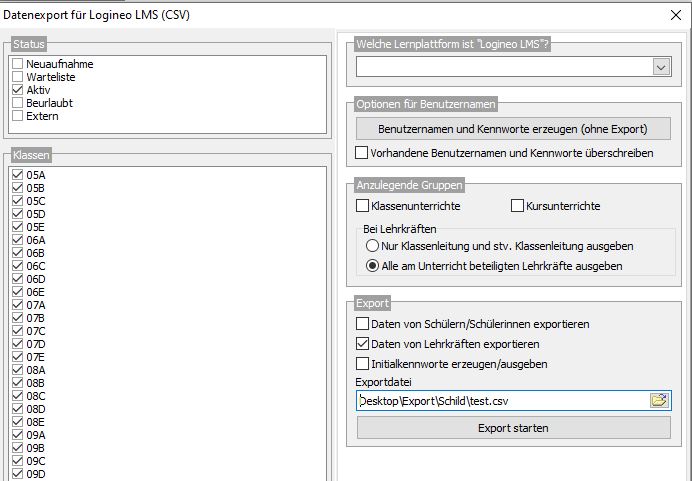Click the Export starten button
This screenshot has width=692, height=481.
point(513,428)
